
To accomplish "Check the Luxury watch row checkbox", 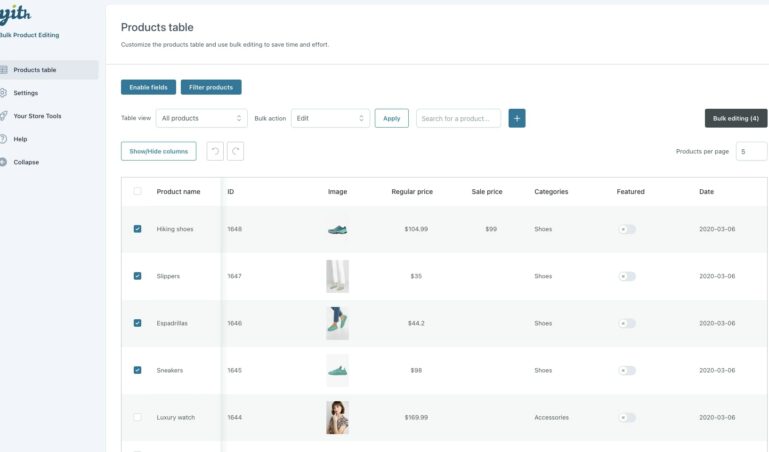I will pyautogui.click(x=137, y=417).
